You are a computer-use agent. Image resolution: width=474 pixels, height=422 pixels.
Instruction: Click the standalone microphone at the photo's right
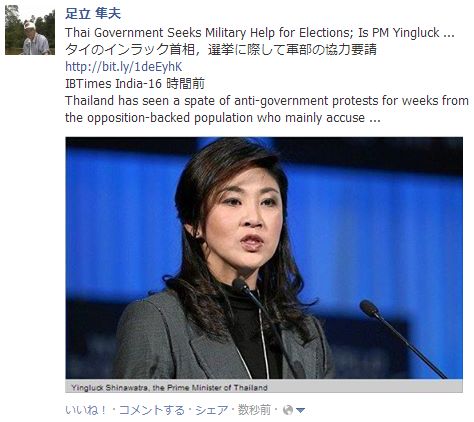pos(403,338)
